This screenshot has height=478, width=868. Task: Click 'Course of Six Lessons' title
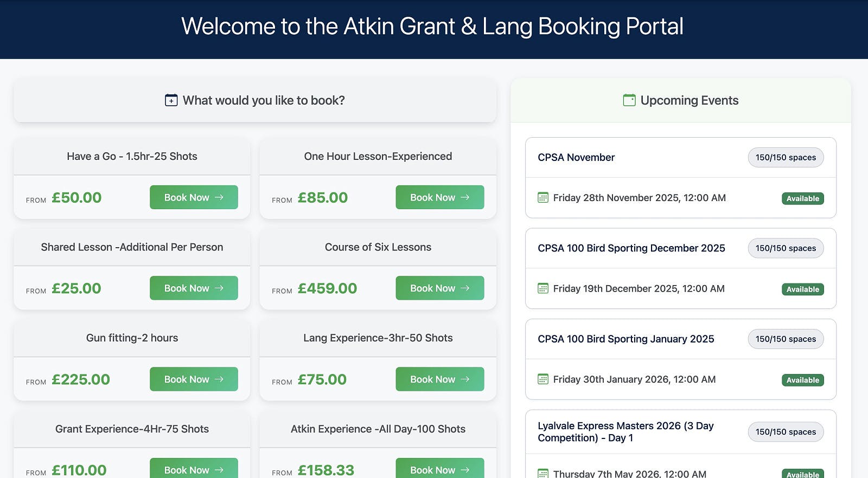pyautogui.click(x=378, y=247)
